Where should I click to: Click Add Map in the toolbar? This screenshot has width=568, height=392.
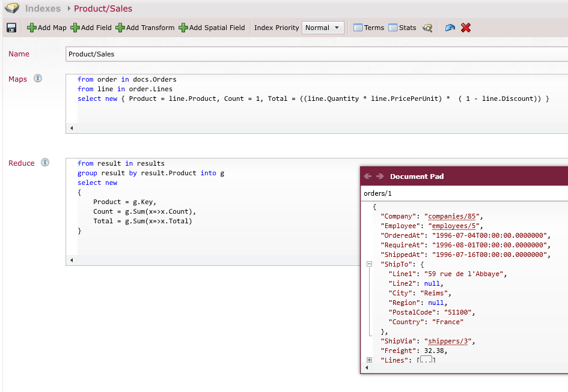[47, 28]
